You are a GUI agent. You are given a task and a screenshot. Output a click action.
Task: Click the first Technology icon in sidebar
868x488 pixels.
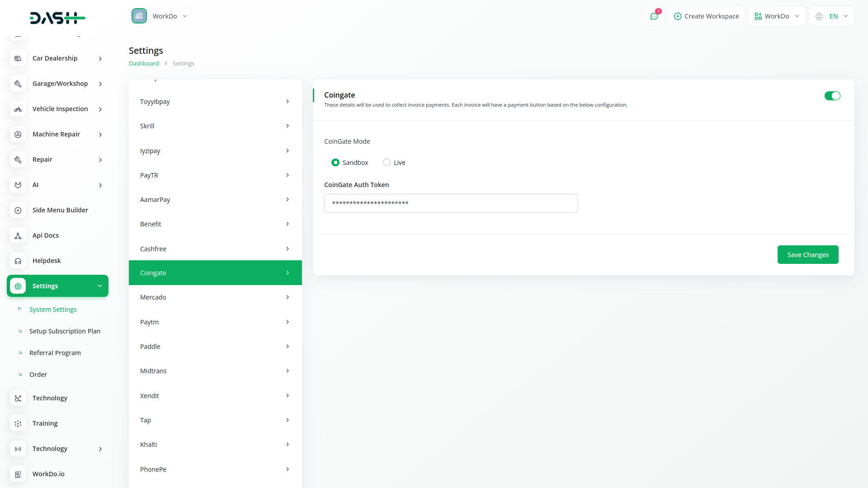coord(18,398)
